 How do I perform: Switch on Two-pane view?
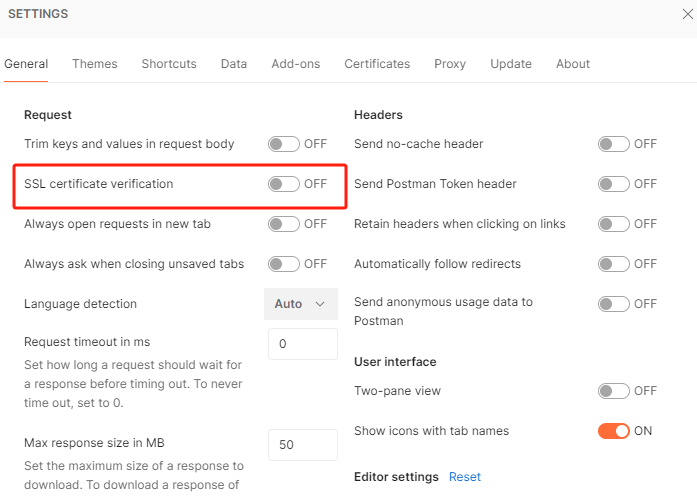coord(614,391)
